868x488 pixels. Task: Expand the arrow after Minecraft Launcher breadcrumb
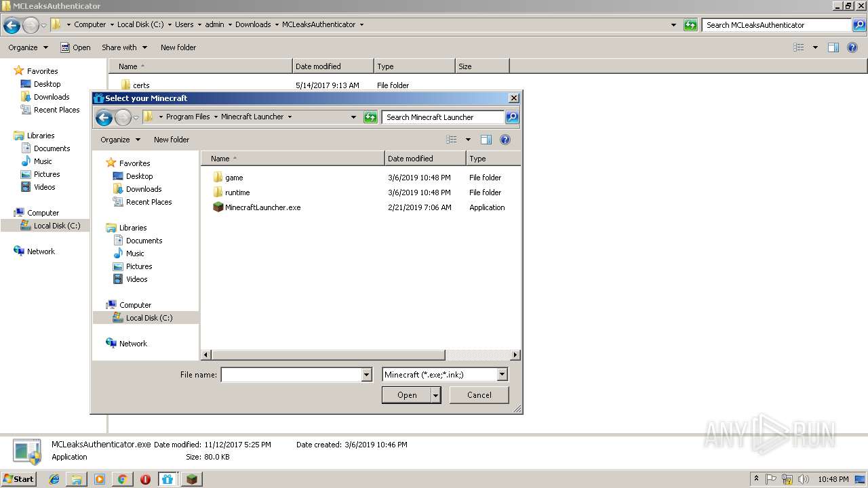coord(290,117)
